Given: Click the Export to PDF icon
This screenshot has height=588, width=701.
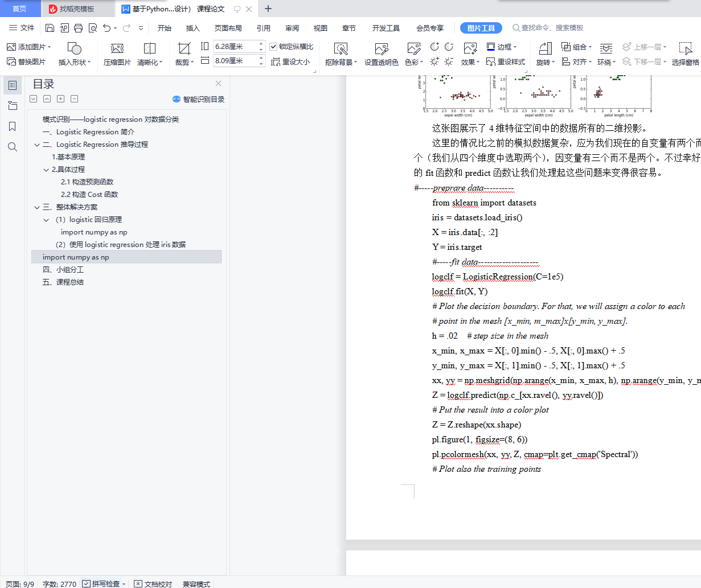Looking at the screenshot, I should click(64, 28).
